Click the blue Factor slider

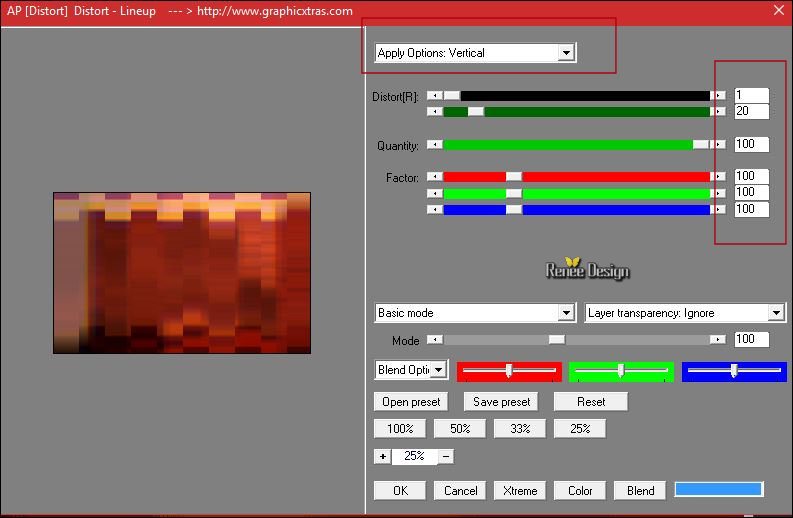[x=577, y=209]
